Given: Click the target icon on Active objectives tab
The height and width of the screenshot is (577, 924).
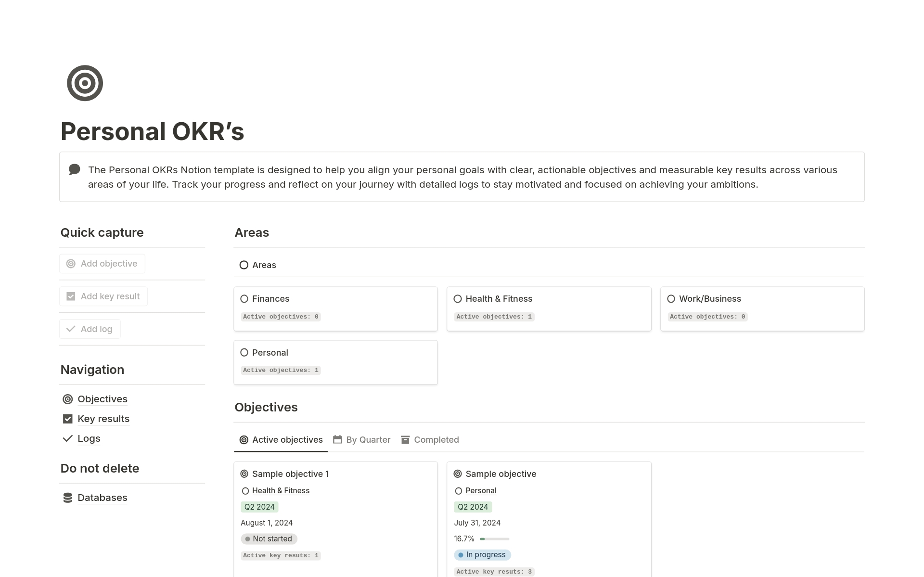Looking at the screenshot, I should (x=244, y=440).
